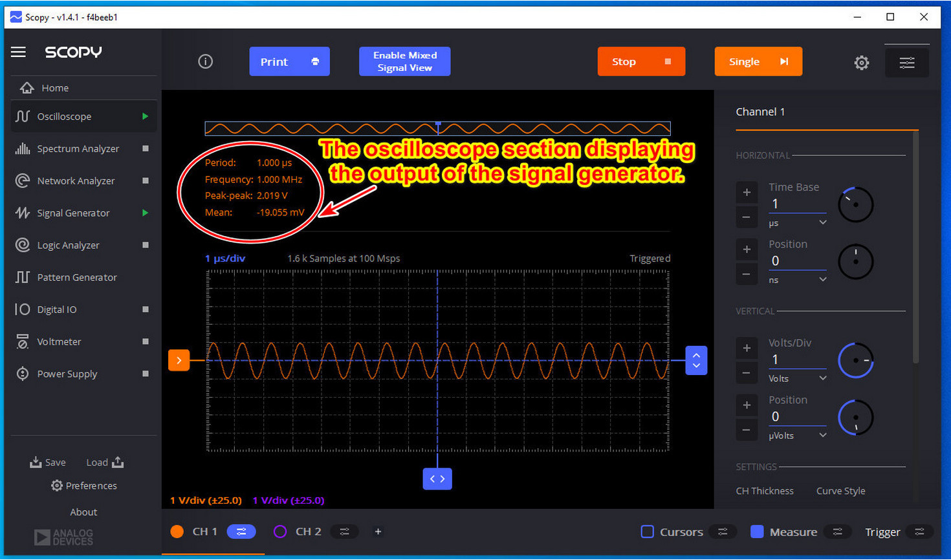The image size is (951, 560).
Task: Open Spectrum Analyzer instrument
Action: click(x=84, y=149)
